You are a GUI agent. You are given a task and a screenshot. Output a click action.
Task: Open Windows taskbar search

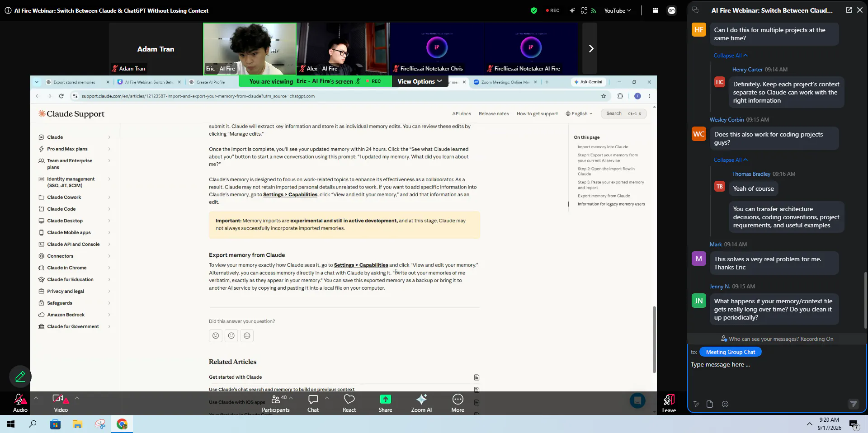coord(33,424)
